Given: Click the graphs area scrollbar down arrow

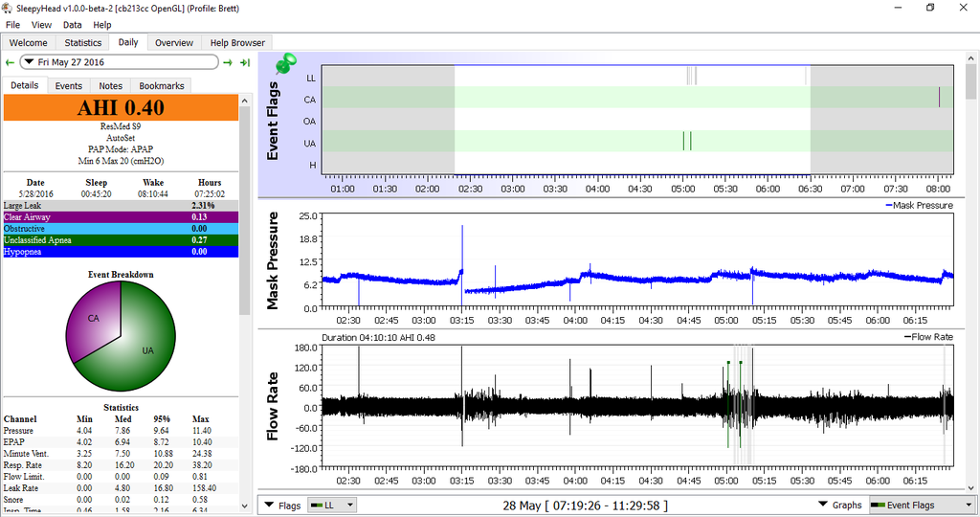Looking at the screenshot, I should [x=971, y=488].
